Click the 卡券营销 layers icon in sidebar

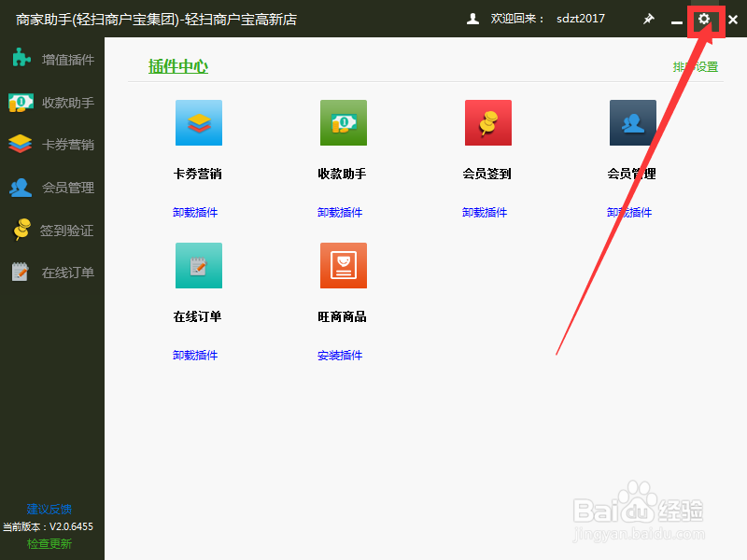tap(21, 145)
